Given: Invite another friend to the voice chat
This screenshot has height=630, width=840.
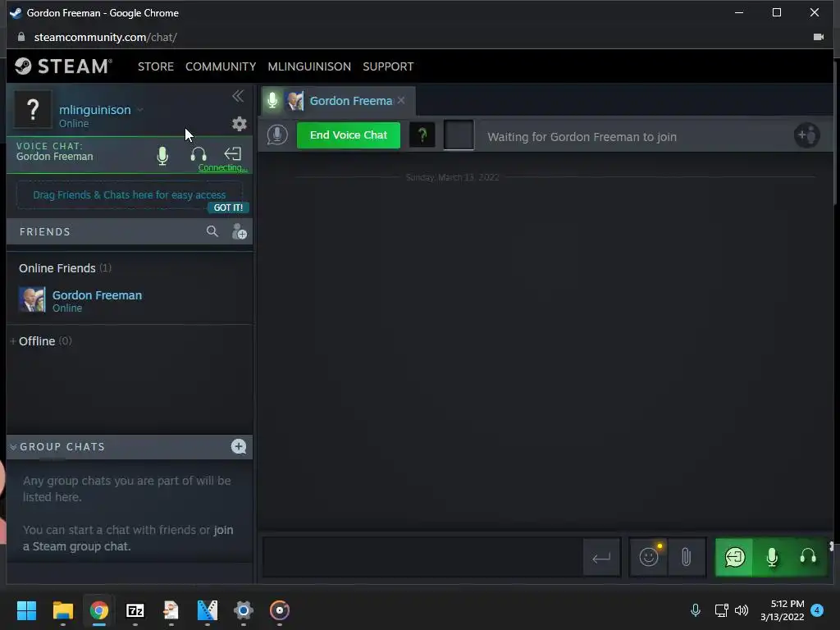Looking at the screenshot, I should coord(806,135).
